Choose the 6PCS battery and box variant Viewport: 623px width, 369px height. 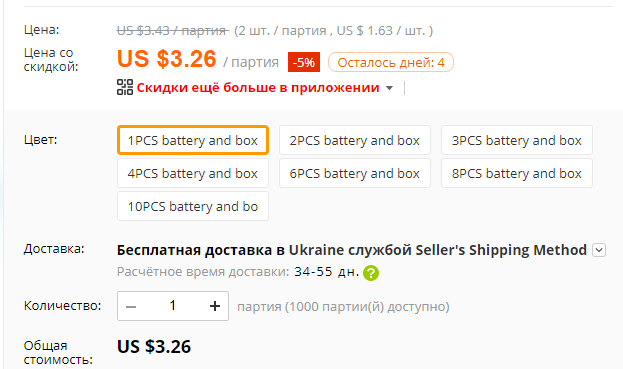(355, 173)
